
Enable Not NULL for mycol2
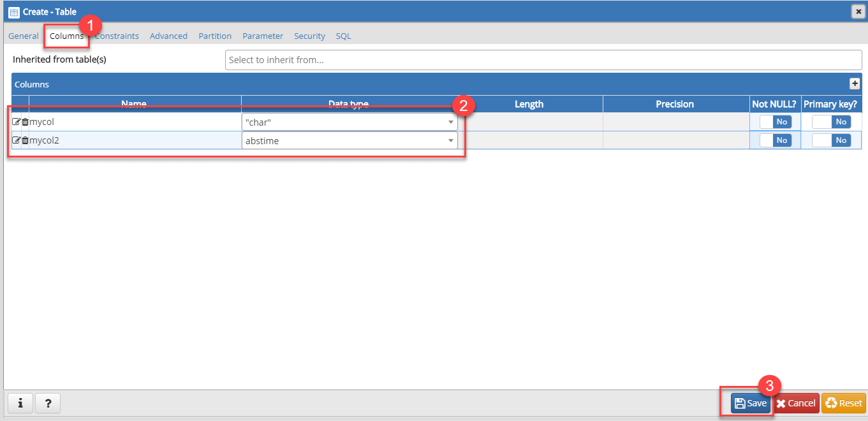775,140
